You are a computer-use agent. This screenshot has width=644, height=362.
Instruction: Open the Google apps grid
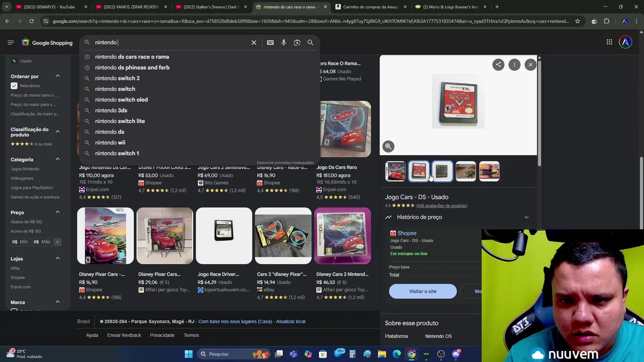[609, 42]
